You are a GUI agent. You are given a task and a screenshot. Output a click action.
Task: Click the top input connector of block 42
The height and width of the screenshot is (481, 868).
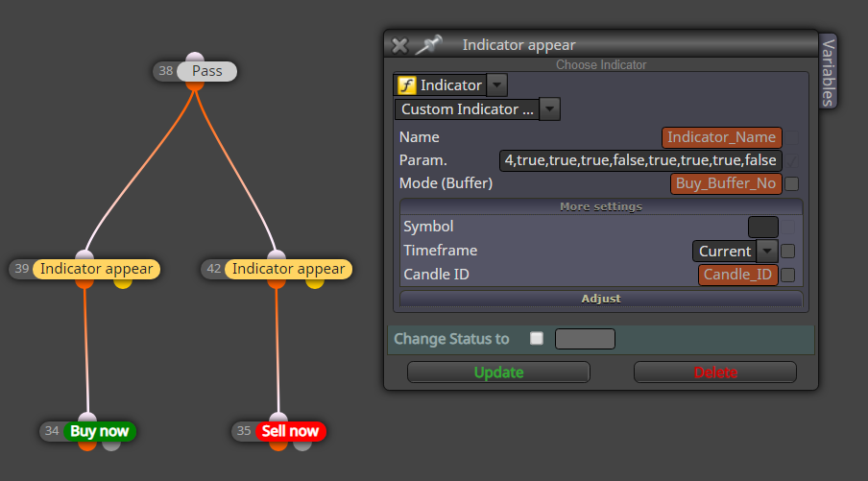[277, 255]
